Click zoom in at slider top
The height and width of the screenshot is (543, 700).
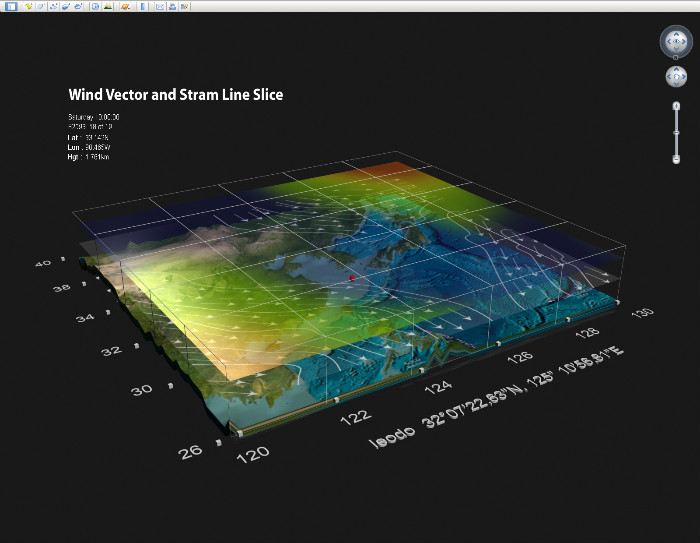point(677,105)
